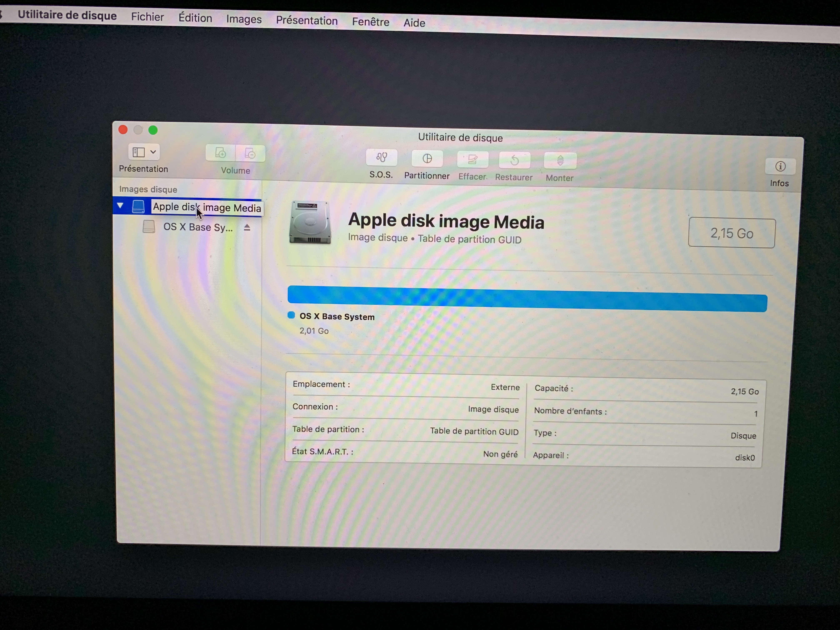The height and width of the screenshot is (630, 840).
Task: Open the Présentation menu in menu bar
Action: (x=307, y=20)
